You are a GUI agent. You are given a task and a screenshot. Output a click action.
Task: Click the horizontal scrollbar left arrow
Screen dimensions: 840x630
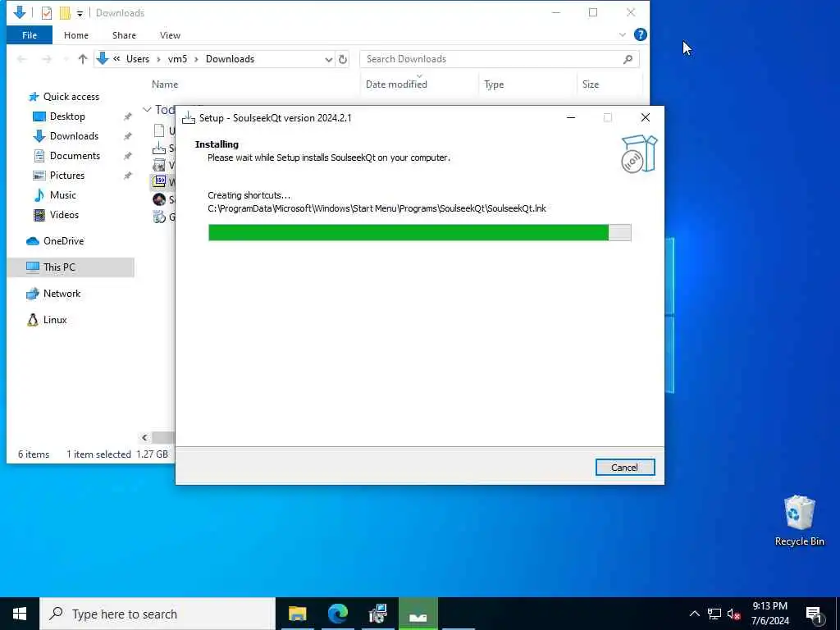tap(144, 438)
